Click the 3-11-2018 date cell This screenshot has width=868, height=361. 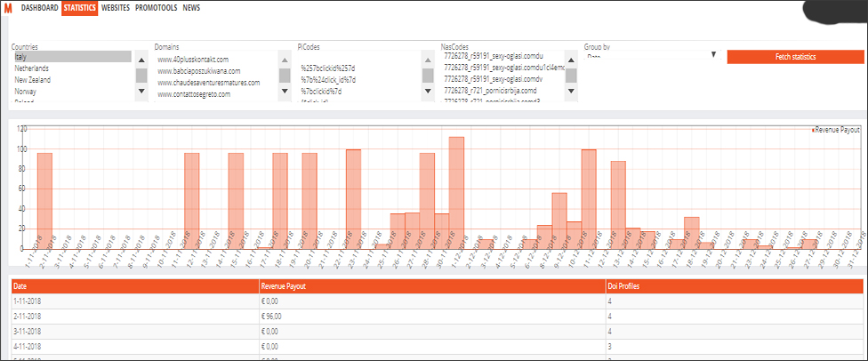pyautogui.click(x=135, y=332)
